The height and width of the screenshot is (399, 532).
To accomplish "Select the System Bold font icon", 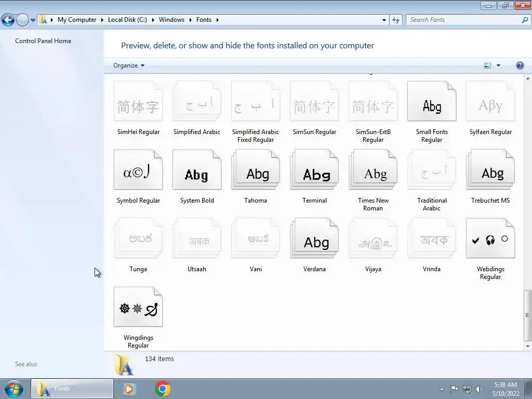I will coord(197,170).
